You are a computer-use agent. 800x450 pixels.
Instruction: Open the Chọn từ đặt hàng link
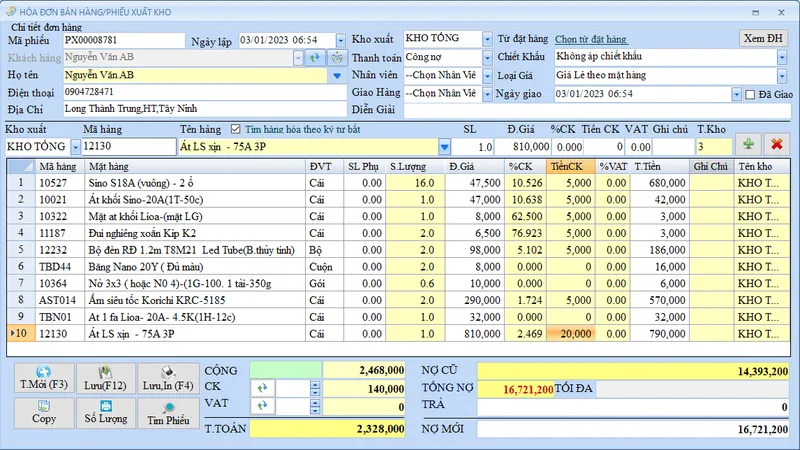coord(591,39)
